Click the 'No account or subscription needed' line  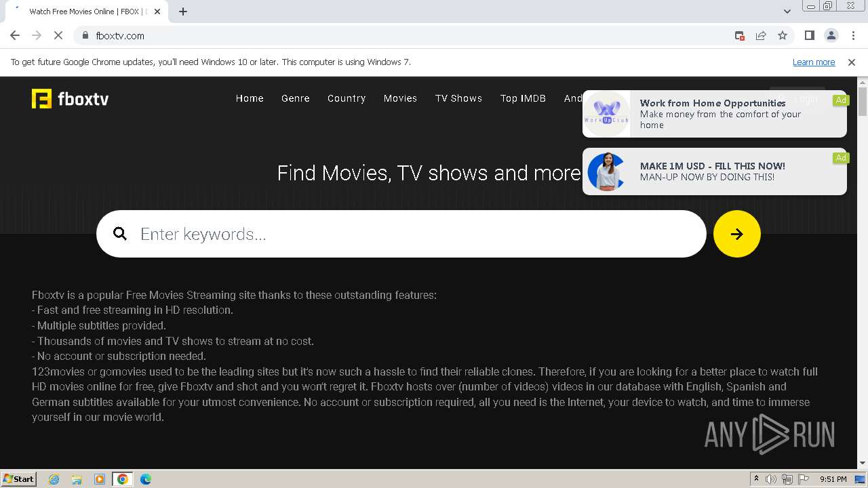[x=119, y=356]
